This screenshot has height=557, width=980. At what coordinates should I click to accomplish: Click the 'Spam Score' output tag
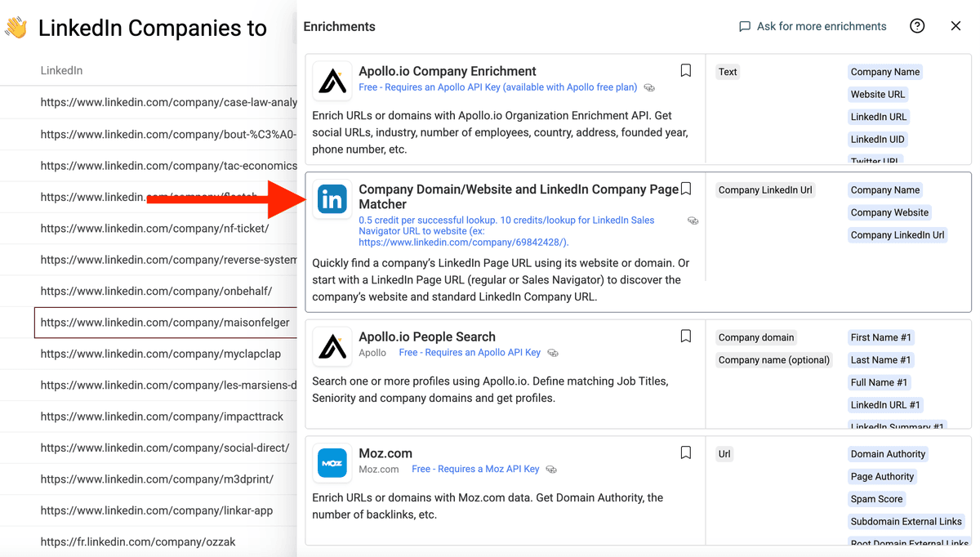click(876, 499)
